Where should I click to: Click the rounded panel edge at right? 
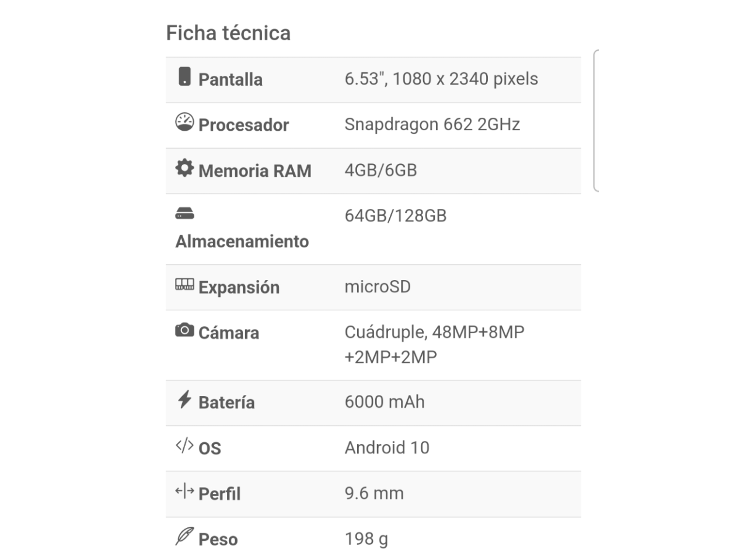(596, 121)
